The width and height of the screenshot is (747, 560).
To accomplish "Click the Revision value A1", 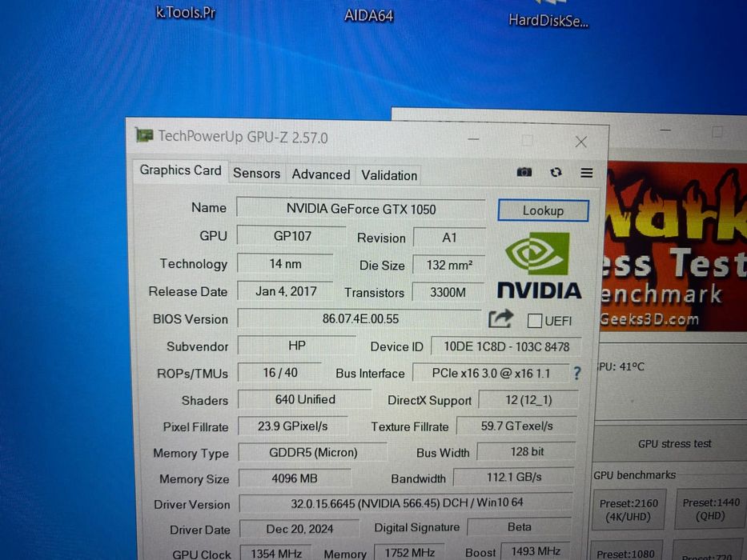I will 449,238.
